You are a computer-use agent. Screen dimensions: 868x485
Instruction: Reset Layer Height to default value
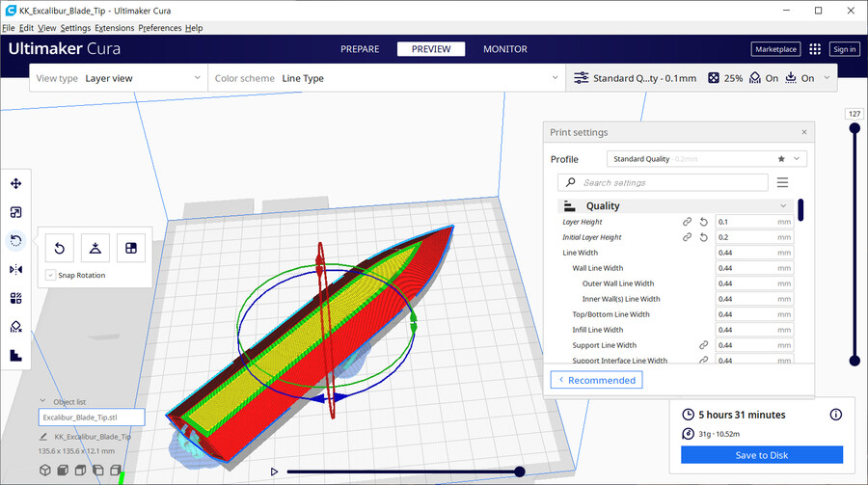(703, 222)
